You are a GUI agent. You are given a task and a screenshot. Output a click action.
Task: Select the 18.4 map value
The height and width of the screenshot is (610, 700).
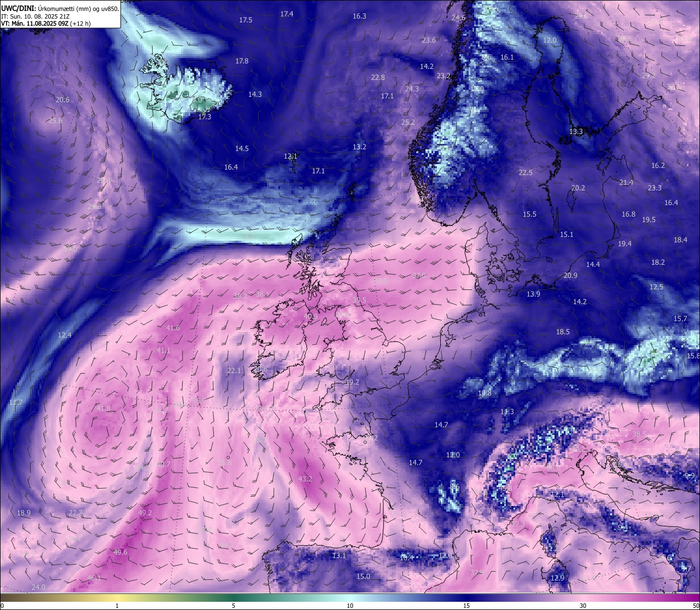pos(680,240)
